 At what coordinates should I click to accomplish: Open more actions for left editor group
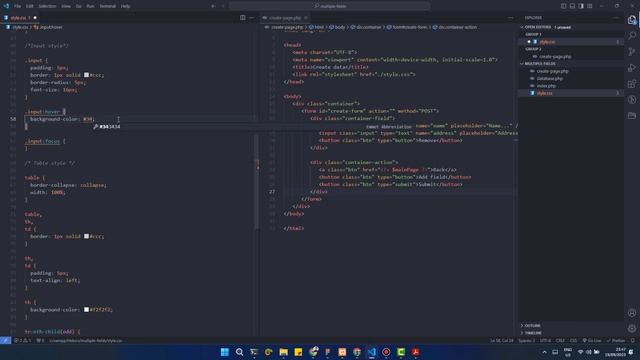252,18
